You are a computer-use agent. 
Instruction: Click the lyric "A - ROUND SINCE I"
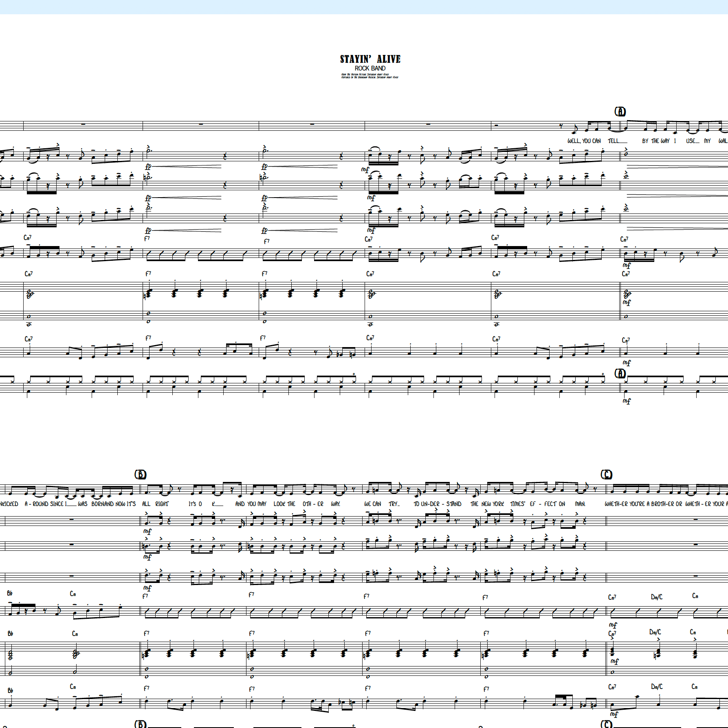(x=46, y=504)
